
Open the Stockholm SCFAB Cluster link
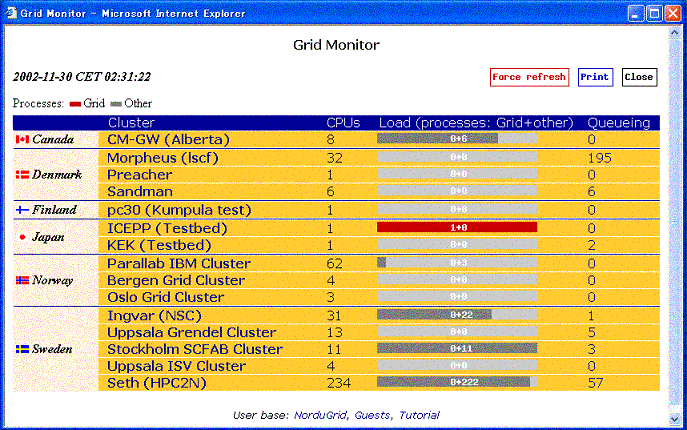pos(195,349)
